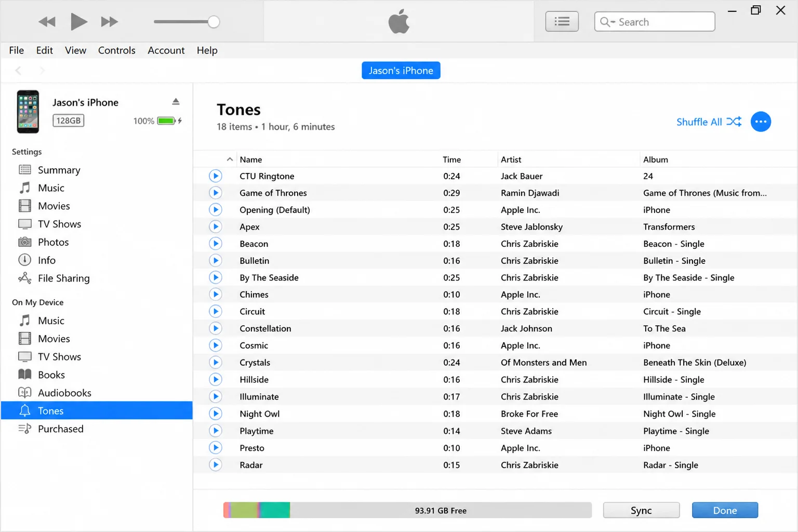Play the Night Owl tone
798x532 pixels.
coord(216,414)
